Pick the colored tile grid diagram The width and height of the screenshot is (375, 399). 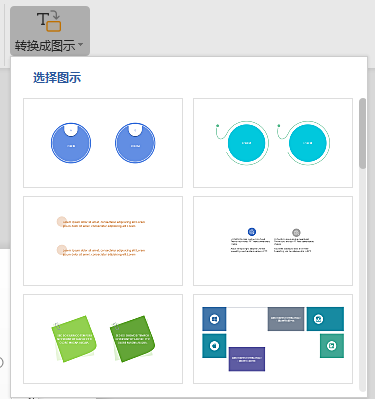click(273, 339)
